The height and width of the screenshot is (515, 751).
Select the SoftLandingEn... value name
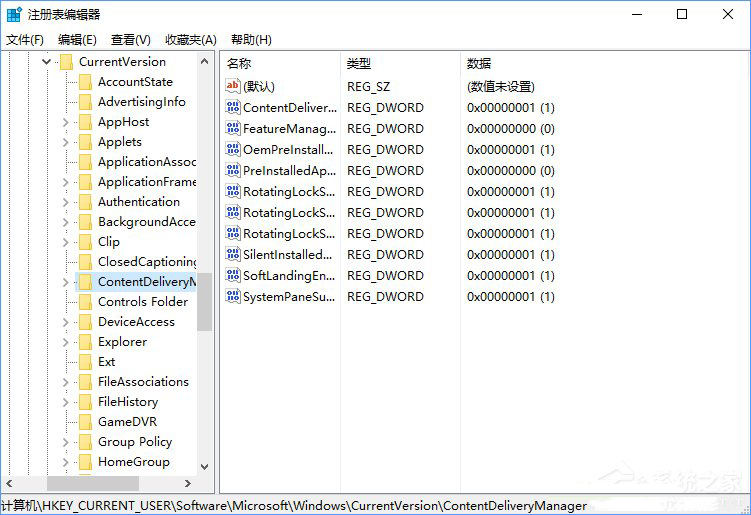pos(289,276)
